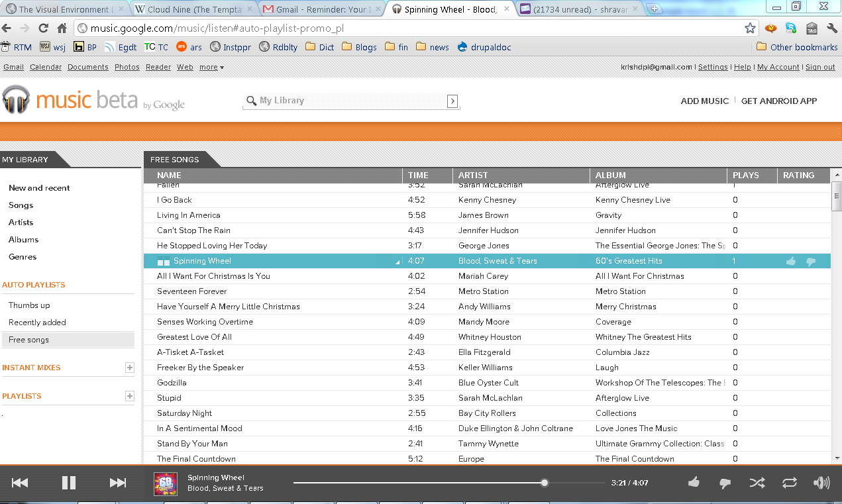Sort songs by TIME column header
The height and width of the screenshot is (504, 842).
tap(428, 176)
